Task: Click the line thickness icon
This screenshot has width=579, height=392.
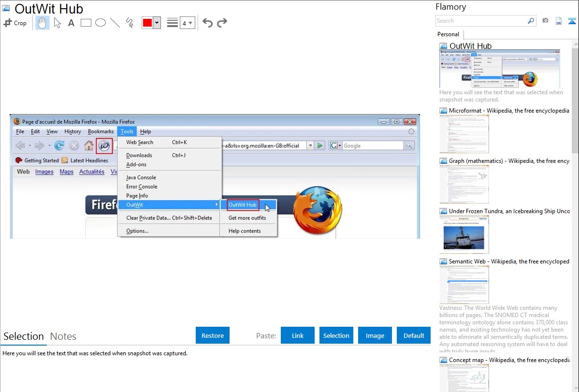Action: 173,23
